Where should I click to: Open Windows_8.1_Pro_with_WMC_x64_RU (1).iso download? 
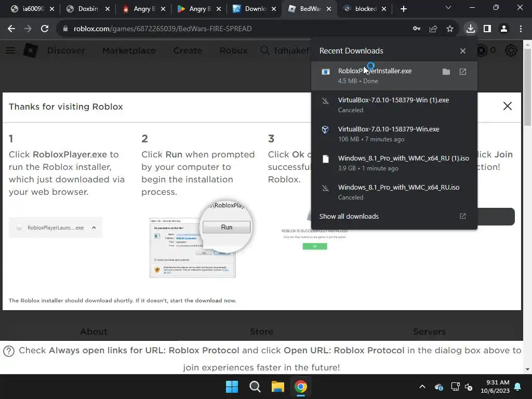click(394, 163)
